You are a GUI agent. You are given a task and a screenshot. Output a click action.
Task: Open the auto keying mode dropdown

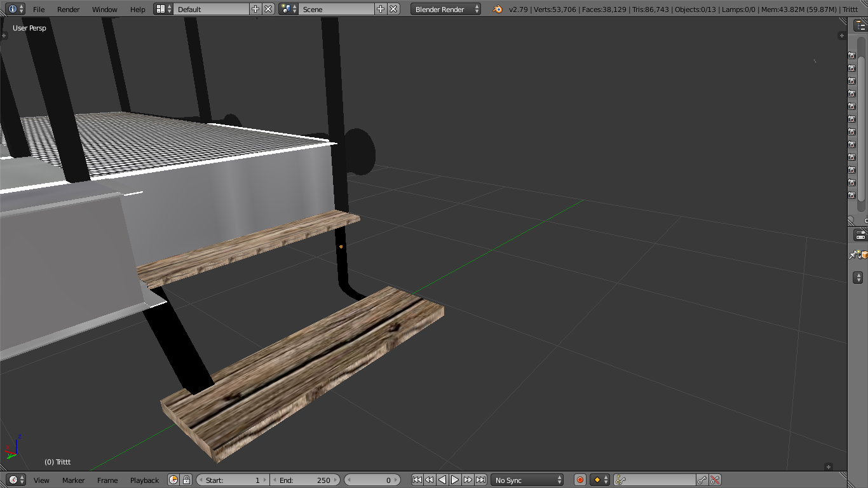coord(600,480)
